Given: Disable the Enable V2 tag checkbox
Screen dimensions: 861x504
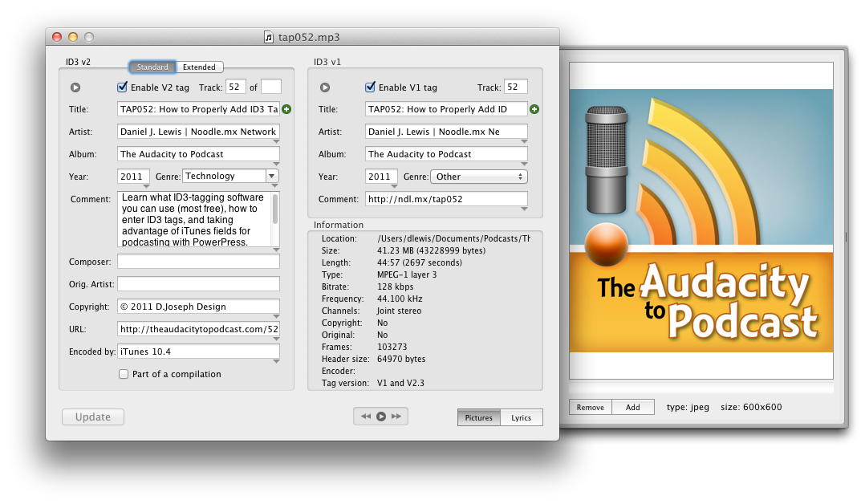Looking at the screenshot, I should click(x=123, y=87).
